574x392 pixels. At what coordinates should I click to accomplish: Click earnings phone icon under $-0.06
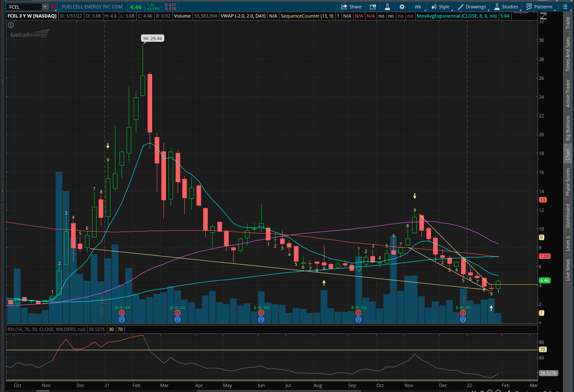click(x=261, y=313)
